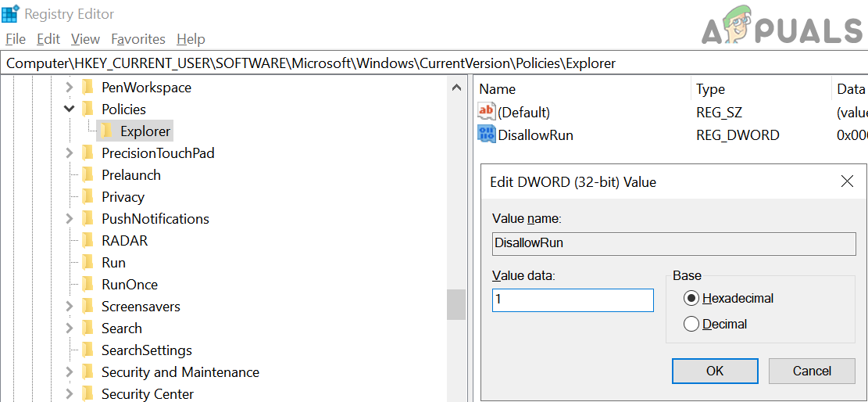
Task: Open the Favorites menu
Action: (x=138, y=39)
